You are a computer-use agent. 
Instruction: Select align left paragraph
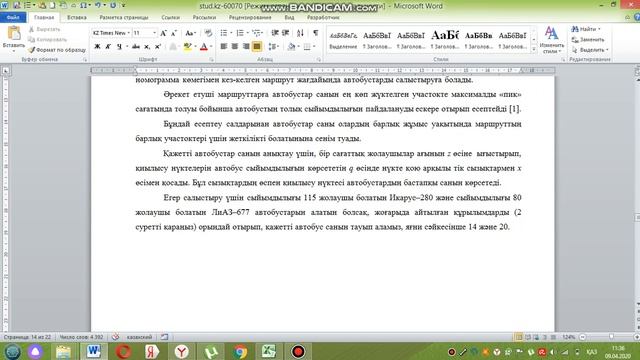click(224, 47)
